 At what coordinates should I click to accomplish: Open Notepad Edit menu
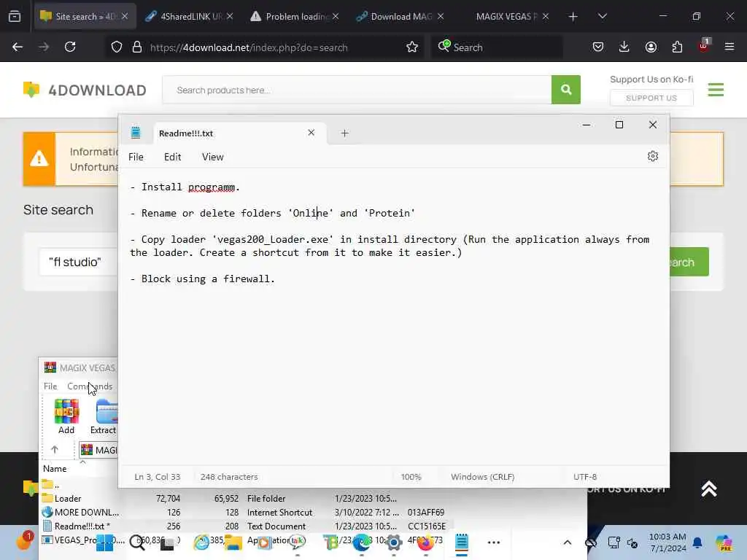click(172, 157)
